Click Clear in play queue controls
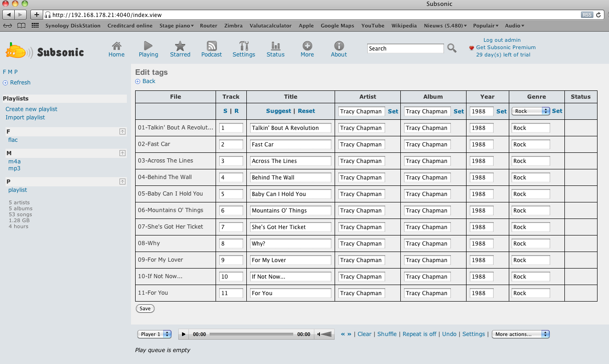Screen dimensions: 609x364 [364, 334]
